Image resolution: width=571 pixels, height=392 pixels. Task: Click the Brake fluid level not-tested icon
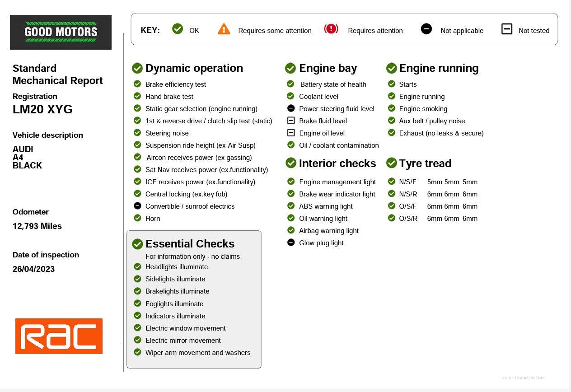291,121
